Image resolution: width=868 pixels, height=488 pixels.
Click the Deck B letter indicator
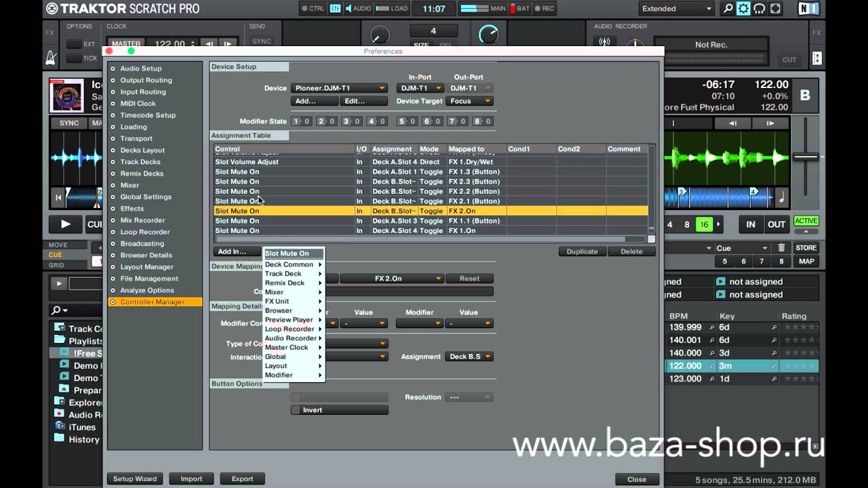click(805, 96)
